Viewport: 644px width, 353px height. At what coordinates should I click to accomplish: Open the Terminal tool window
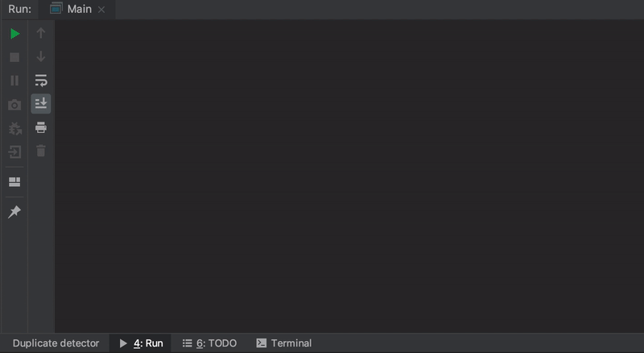[284, 343]
